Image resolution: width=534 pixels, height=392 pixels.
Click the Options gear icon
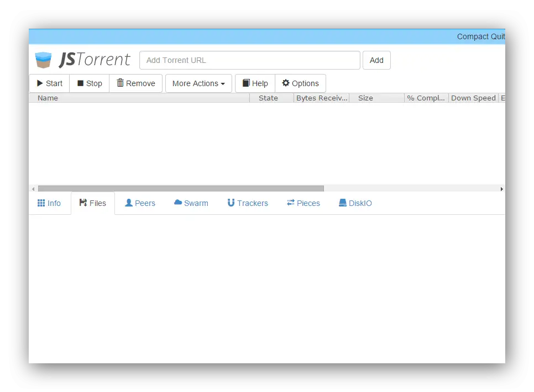[x=286, y=83]
